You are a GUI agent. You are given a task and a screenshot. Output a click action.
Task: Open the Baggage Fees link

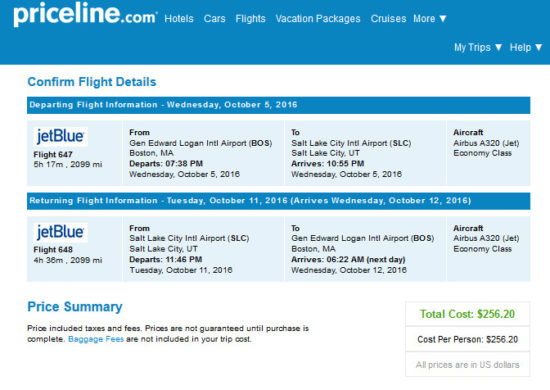coord(96,339)
